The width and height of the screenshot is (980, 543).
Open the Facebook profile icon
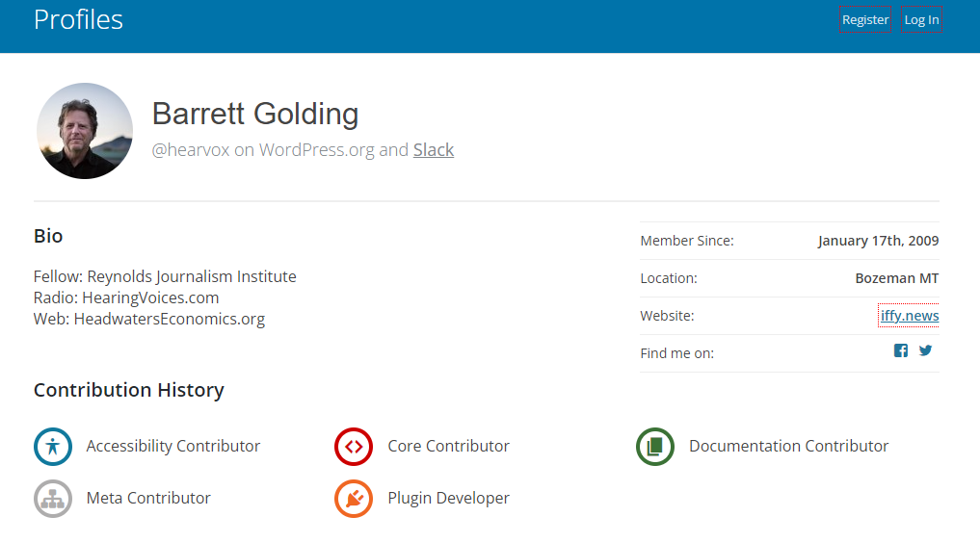(x=901, y=350)
